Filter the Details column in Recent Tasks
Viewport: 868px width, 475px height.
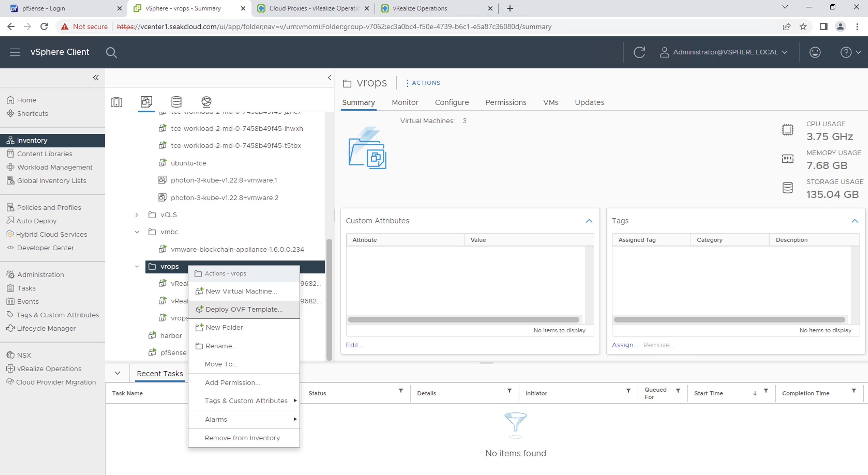coord(509,390)
